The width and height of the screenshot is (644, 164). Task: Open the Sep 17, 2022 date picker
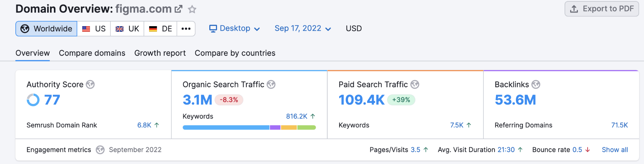(x=303, y=29)
